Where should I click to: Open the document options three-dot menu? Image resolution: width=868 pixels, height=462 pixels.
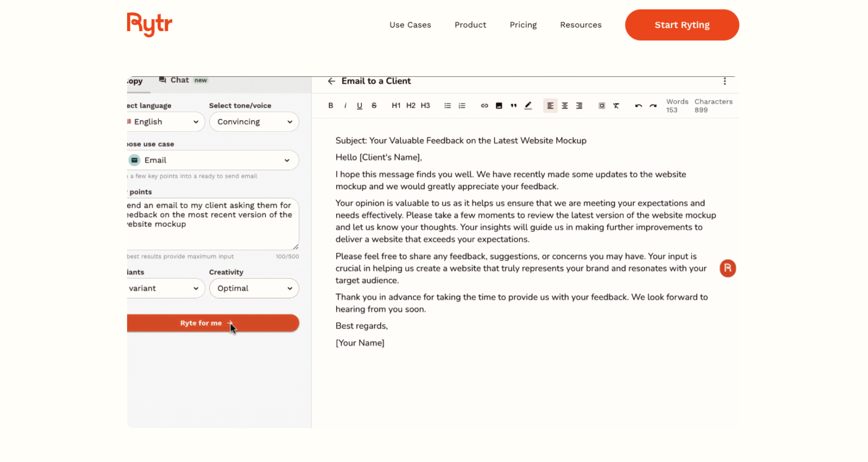(x=725, y=81)
